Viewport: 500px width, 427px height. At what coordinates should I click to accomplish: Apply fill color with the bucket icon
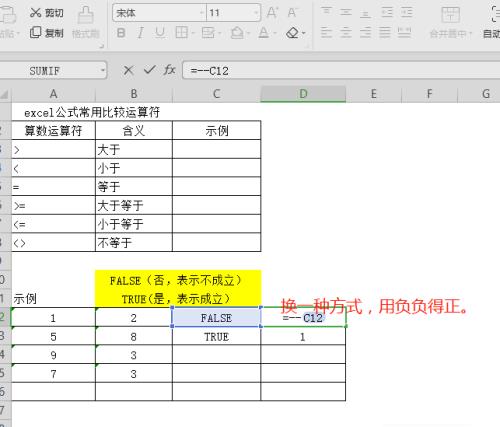[x=237, y=33]
